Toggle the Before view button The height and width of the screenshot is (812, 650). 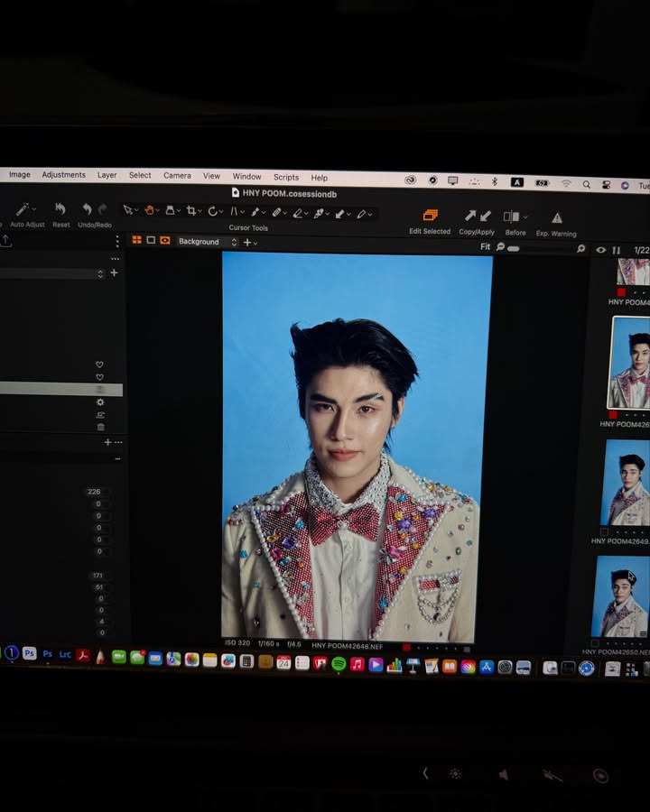(511, 217)
